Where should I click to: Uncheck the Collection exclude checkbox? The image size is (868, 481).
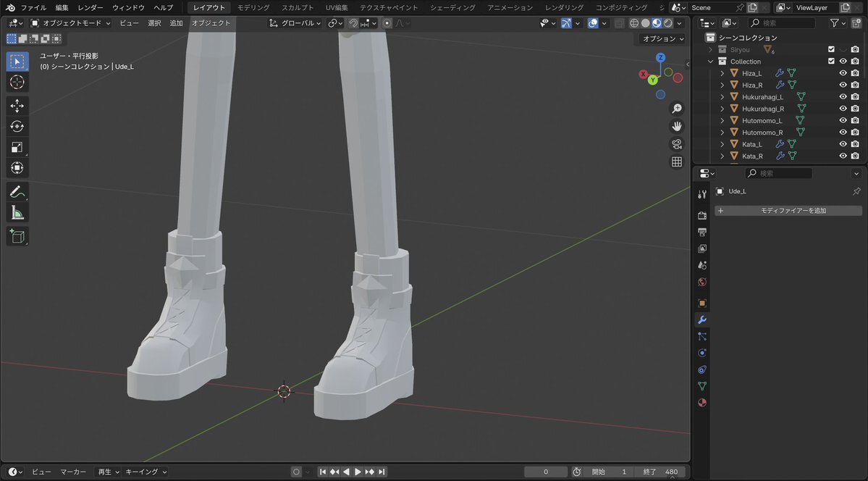[x=831, y=62]
